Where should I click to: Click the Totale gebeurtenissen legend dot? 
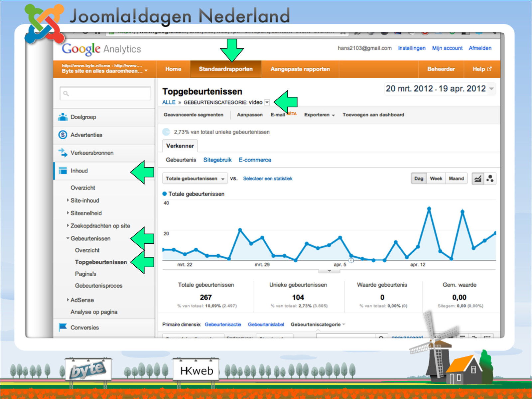click(x=164, y=194)
